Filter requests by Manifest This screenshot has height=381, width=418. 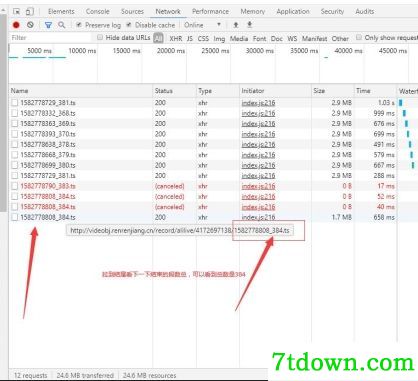314,39
